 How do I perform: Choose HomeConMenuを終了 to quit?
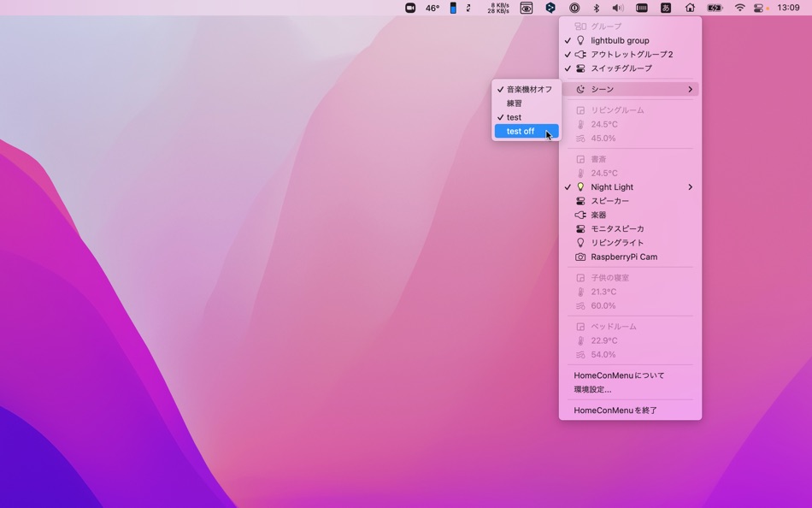[x=630, y=410]
